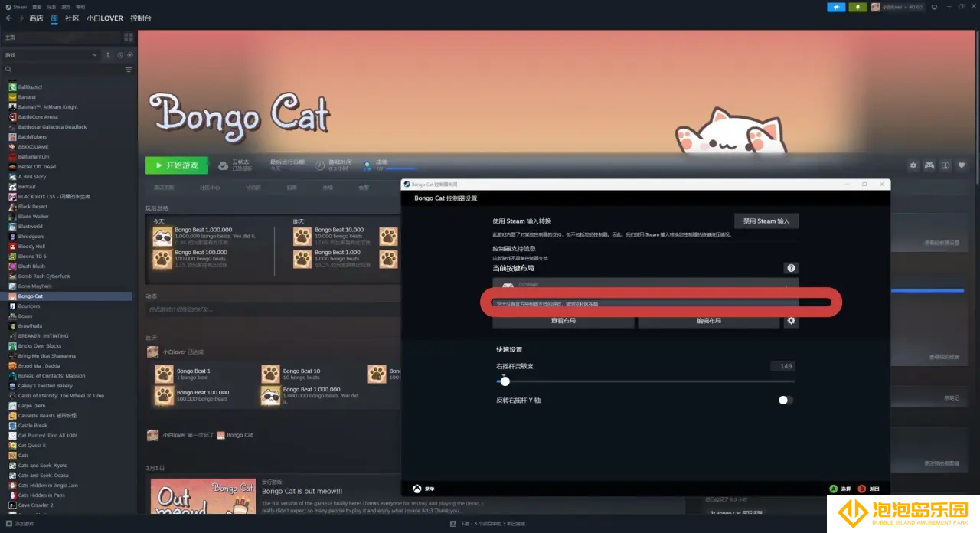Open advanced library filter options icon
Viewport: 980px width, 533px height.
pos(129,70)
